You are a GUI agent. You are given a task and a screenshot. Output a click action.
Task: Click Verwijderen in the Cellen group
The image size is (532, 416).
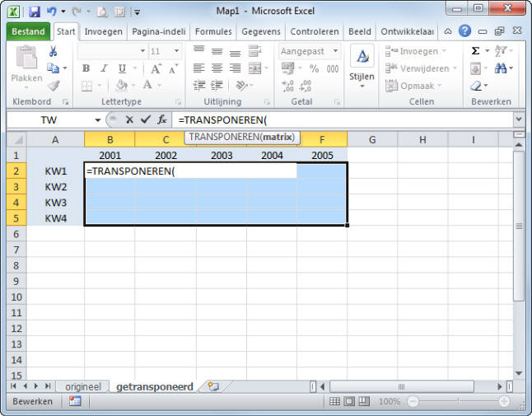tap(421, 68)
